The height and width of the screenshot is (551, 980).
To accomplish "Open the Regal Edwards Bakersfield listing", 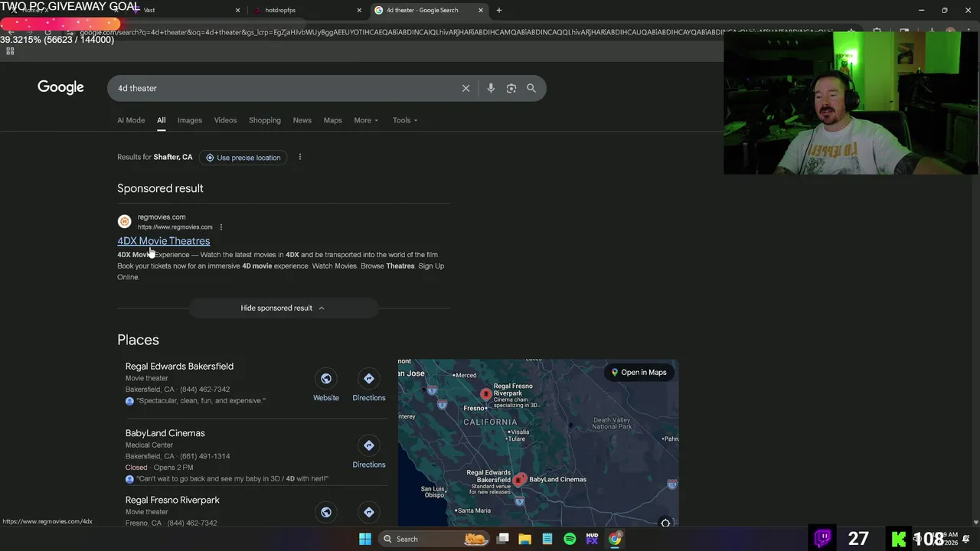I will click(x=179, y=367).
